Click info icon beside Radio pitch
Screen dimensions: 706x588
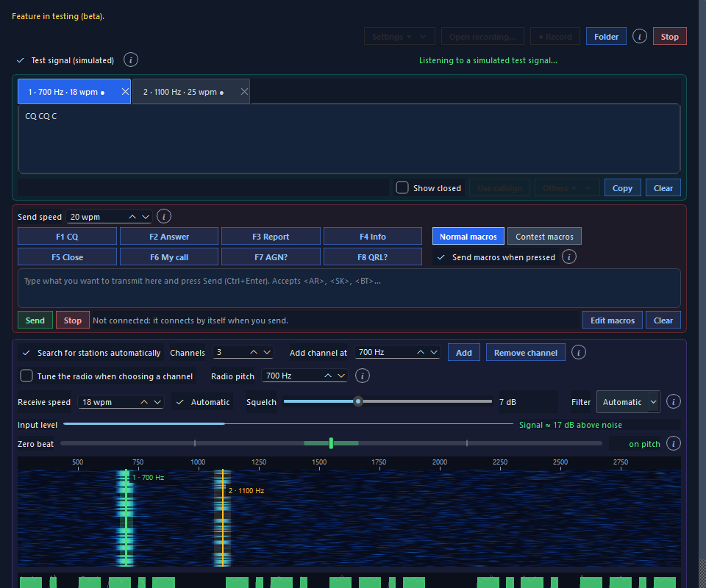[363, 376]
